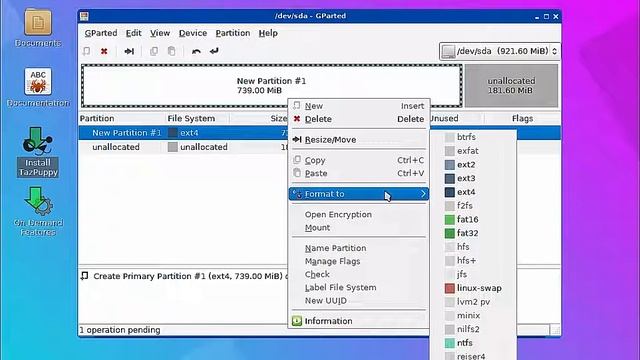Format partition to ntfs
640x360 pixels.
[473, 343]
